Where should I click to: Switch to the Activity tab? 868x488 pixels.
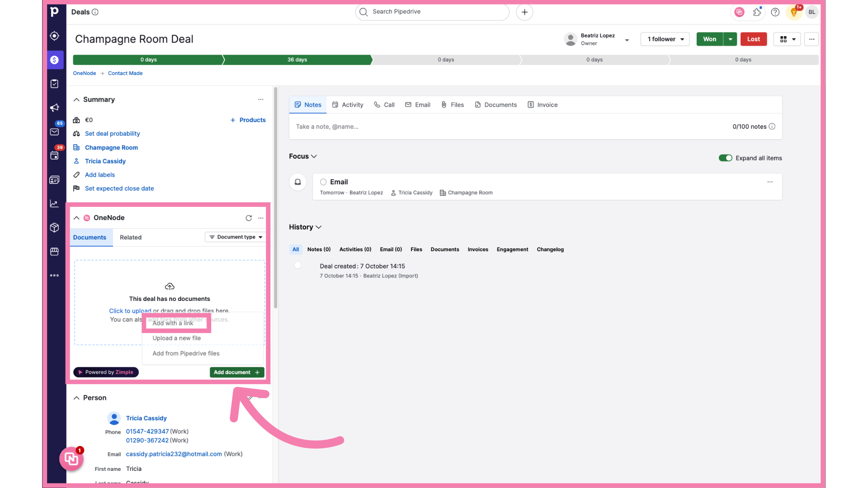(x=348, y=105)
